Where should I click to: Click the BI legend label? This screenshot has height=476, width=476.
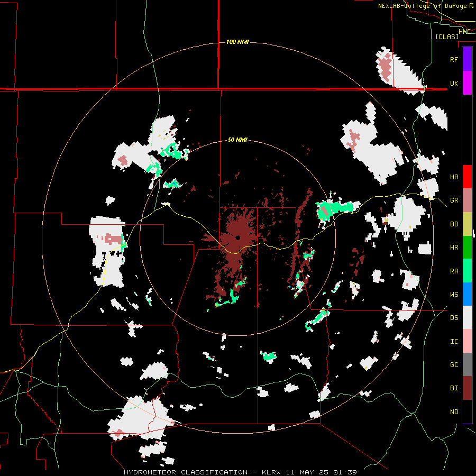tap(454, 388)
